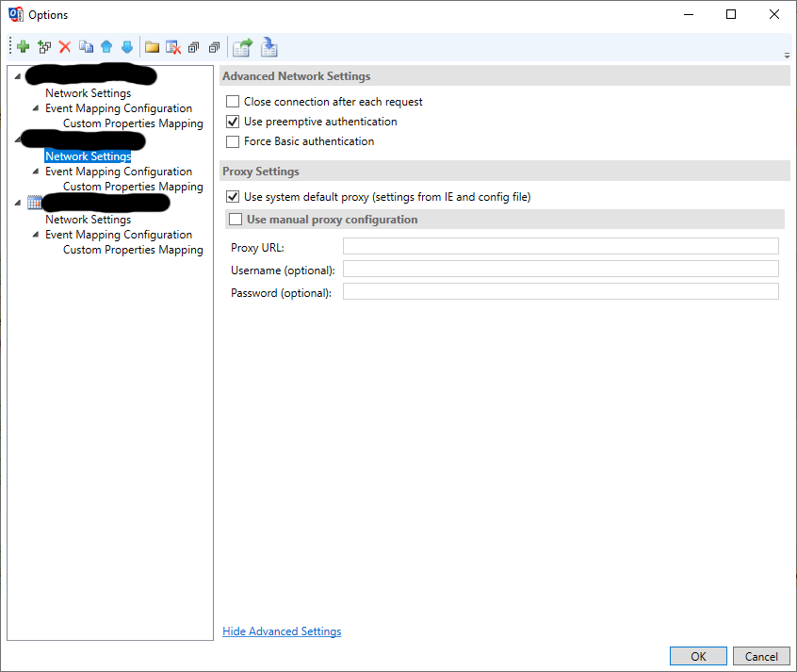Click the green plus Add new profile icon
The height and width of the screenshot is (672, 797).
click(23, 47)
